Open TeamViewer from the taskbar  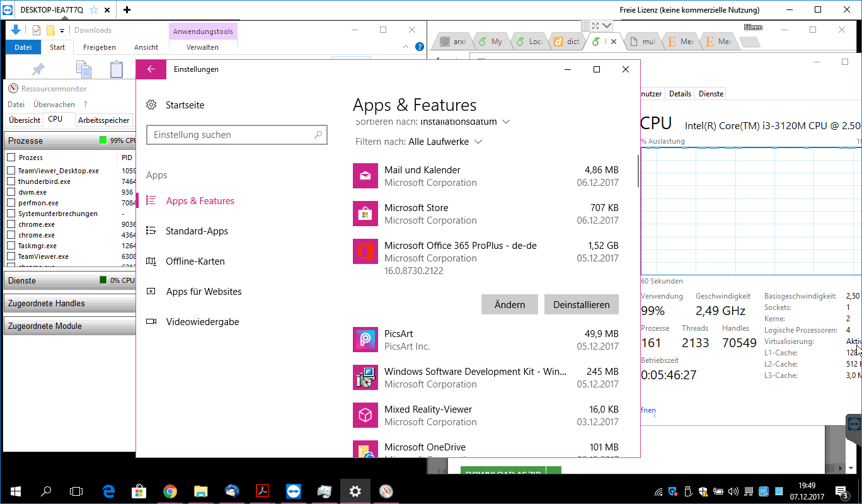coord(294,491)
